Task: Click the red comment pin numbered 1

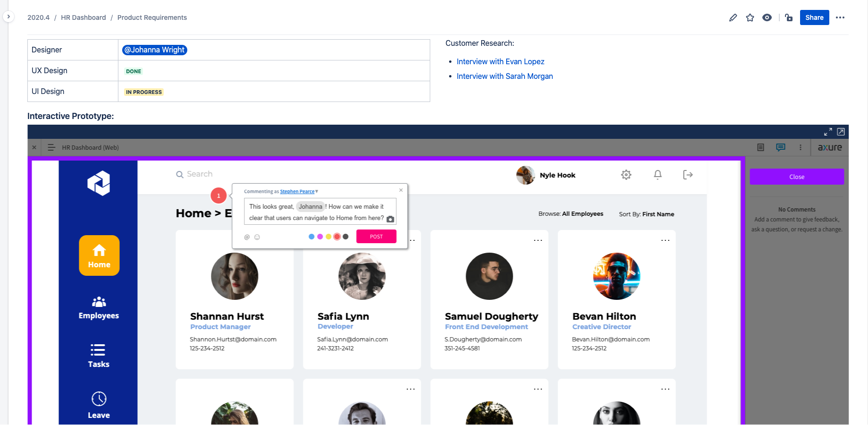Action: (218, 195)
